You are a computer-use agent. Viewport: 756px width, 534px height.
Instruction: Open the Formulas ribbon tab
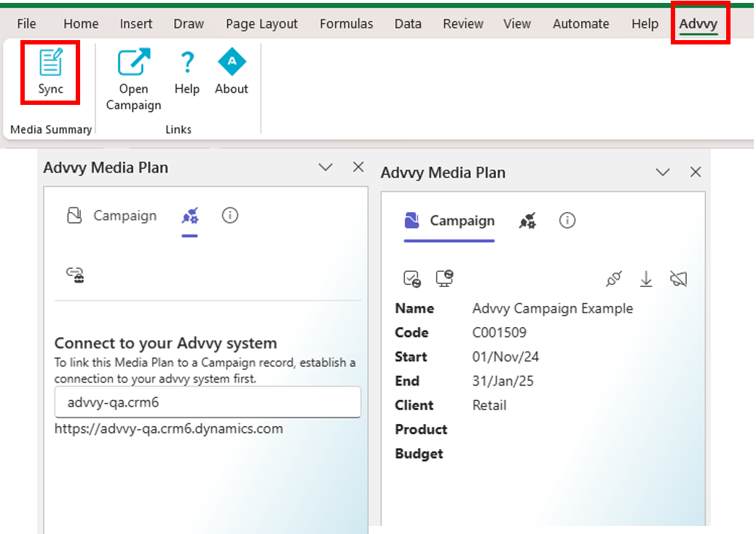pyautogui.click(x=346, y=24)
